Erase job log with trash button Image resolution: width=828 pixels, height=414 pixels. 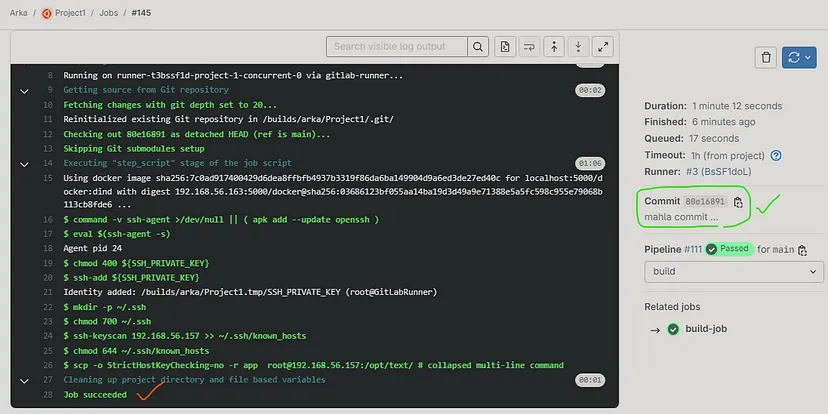[x=766, y=57]
